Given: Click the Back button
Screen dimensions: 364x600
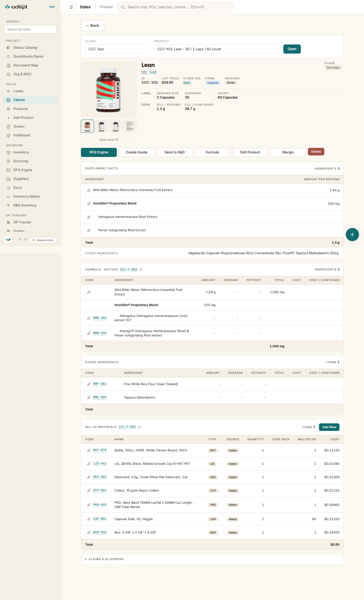Looking at the screenshot, I should coord(93,26).
